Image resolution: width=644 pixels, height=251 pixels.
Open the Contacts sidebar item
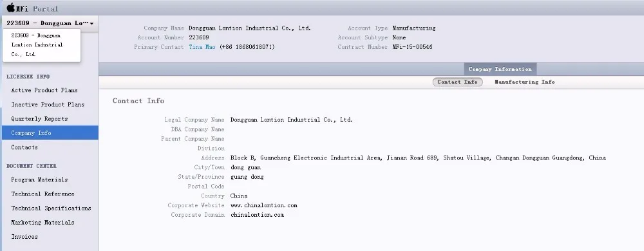[24, 147]
